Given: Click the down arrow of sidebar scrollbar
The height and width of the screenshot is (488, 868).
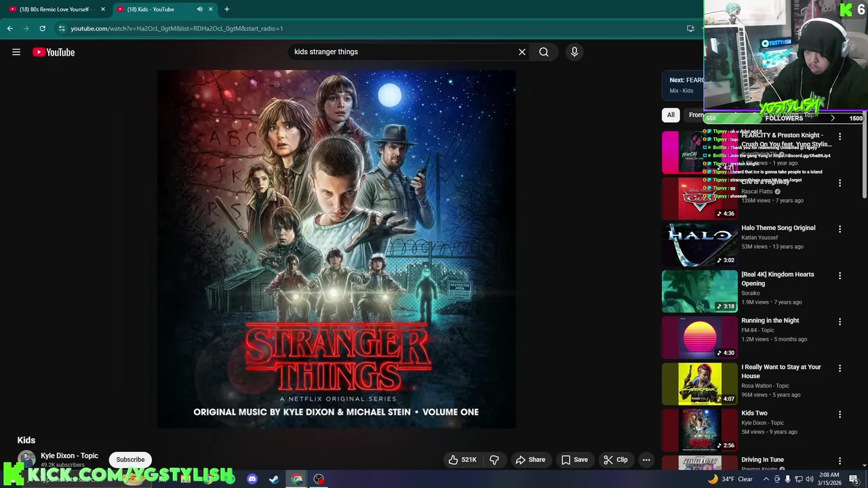Looking at the screenshot, I should 865,467.
